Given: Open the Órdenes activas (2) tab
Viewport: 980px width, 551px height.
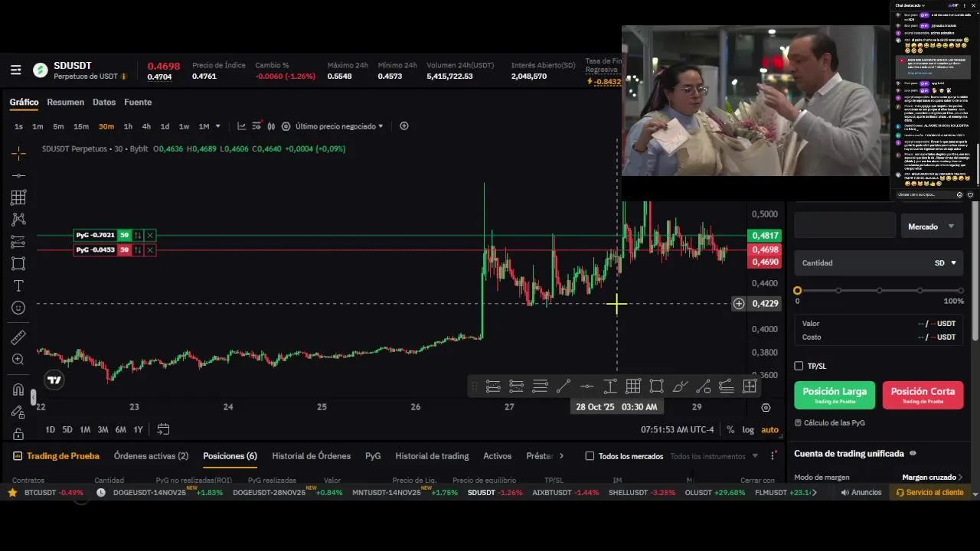Looking at the screenshot, I should point(151,456).
